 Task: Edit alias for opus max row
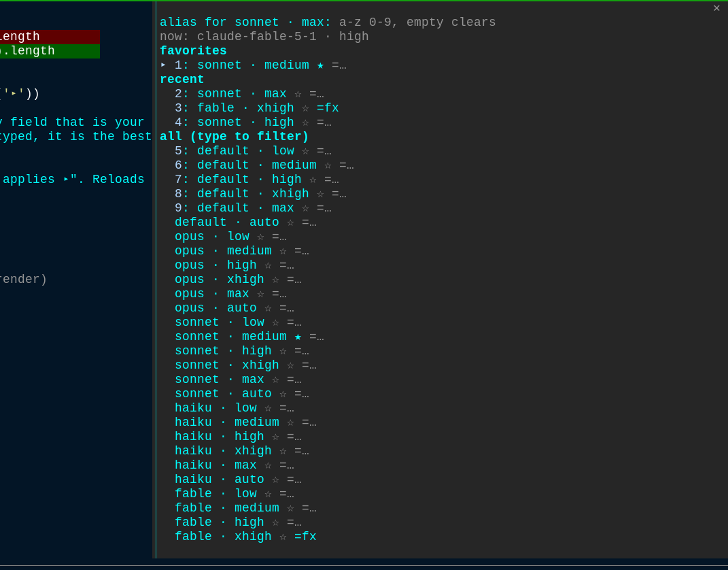[279, 294]
